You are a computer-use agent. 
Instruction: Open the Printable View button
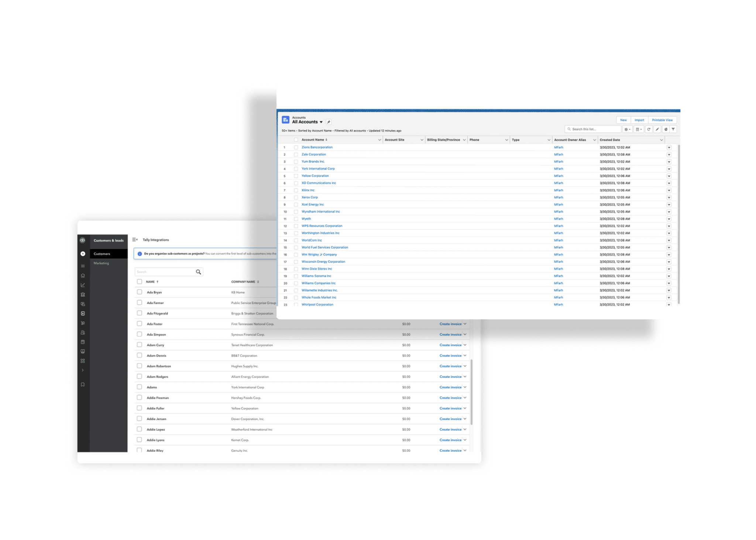(662, 120)
